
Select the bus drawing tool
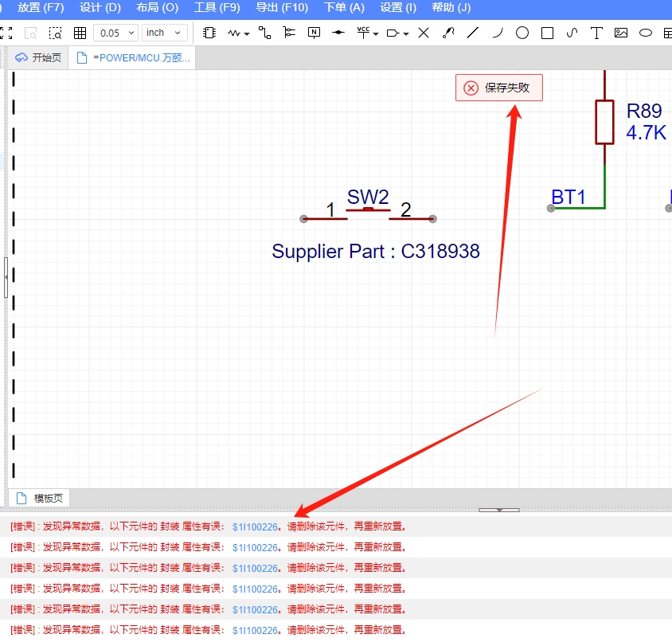tap(289, 33)
